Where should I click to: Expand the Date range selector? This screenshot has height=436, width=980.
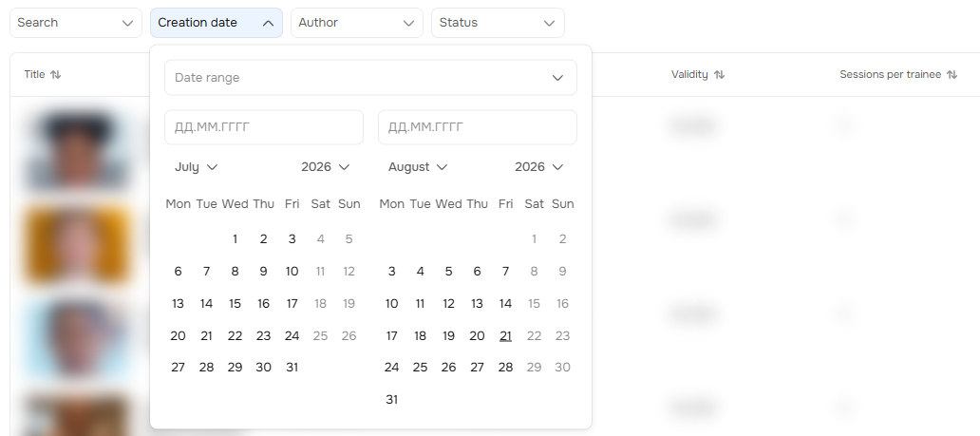pyautogui.click(x=370, y=78)
